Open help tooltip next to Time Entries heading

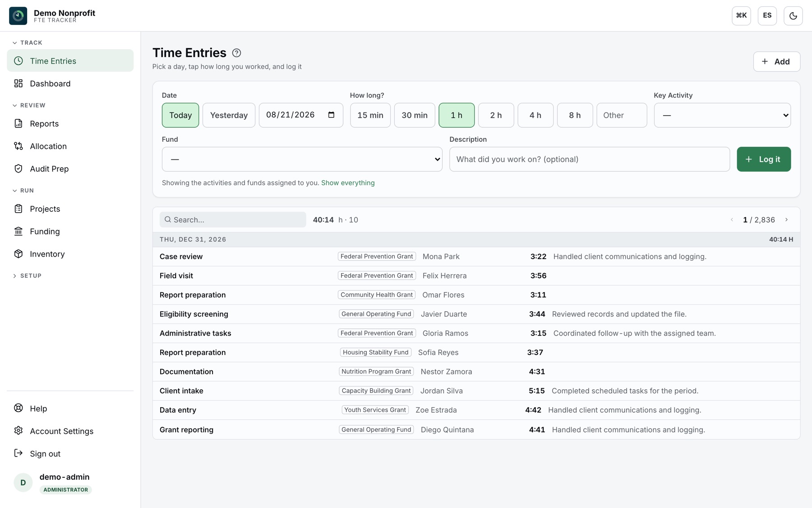coord(236,53)
